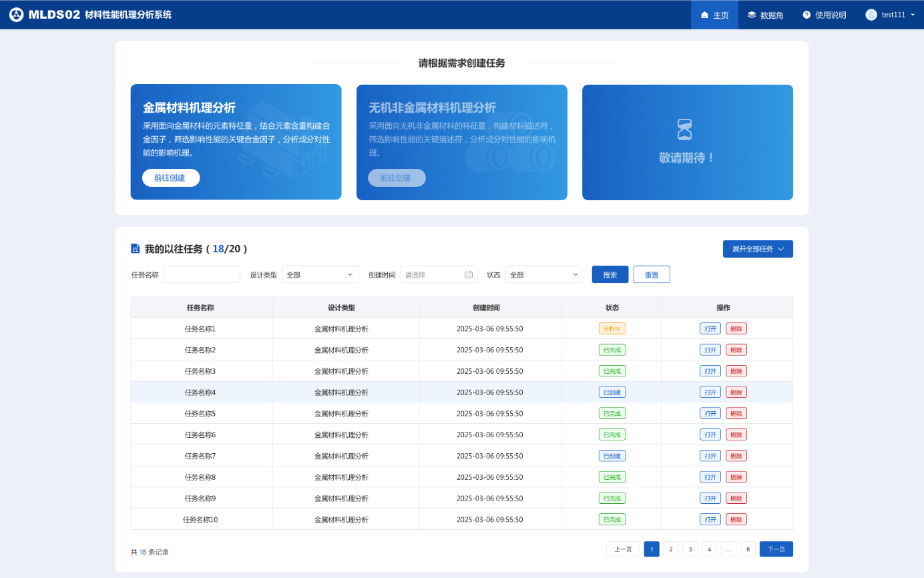Viewport: 924px width, 578px height.
Task: Open user menu arrow next to test111
Action: point(913,15)
